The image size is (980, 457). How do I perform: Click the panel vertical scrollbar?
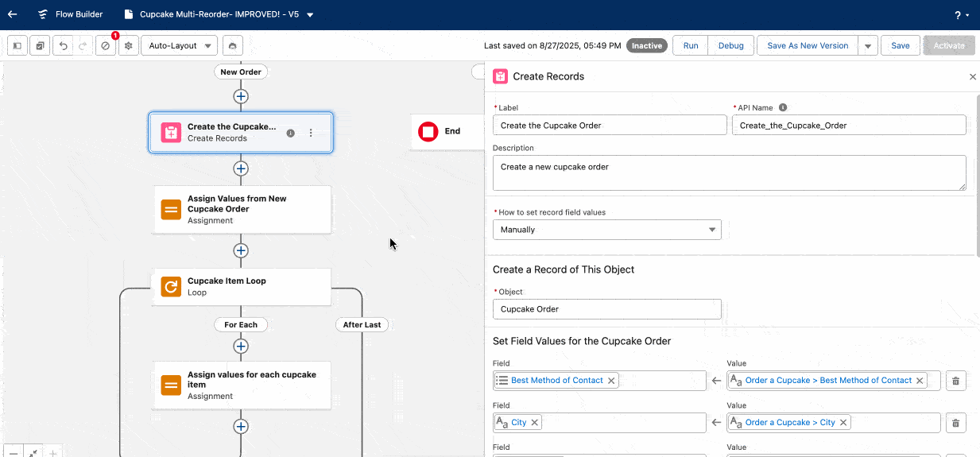click(977, 175)
